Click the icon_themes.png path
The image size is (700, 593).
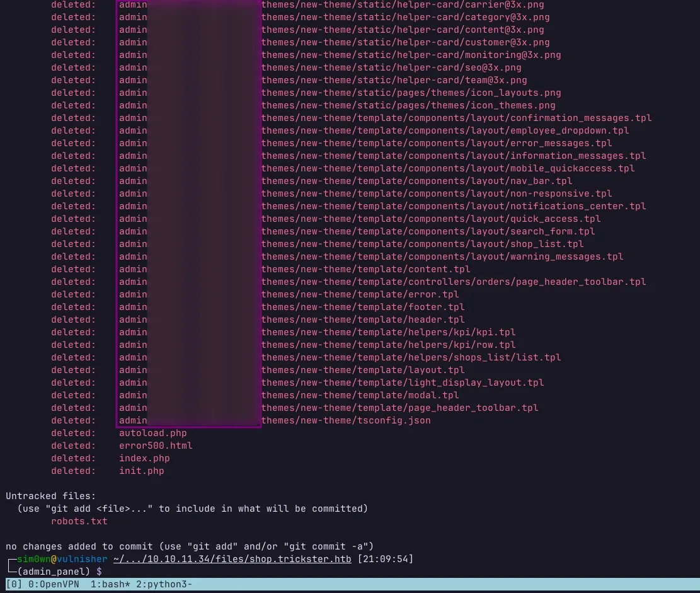[408, 105]
